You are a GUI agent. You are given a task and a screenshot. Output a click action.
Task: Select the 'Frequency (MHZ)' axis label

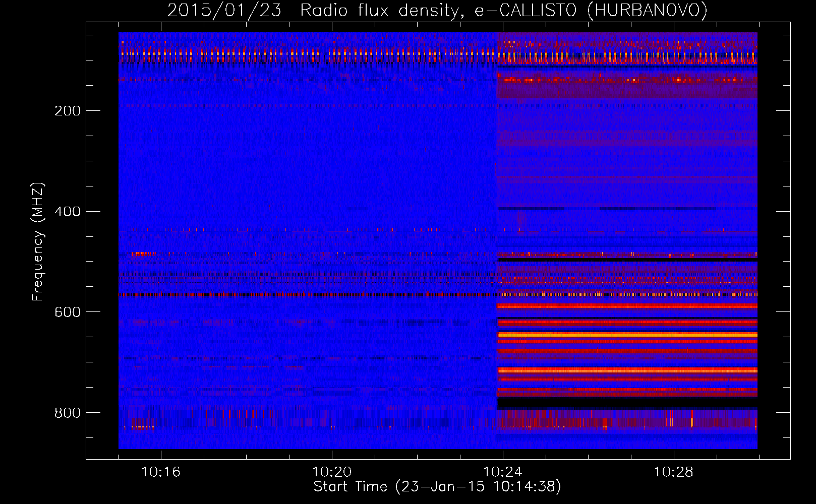point(38,241)
